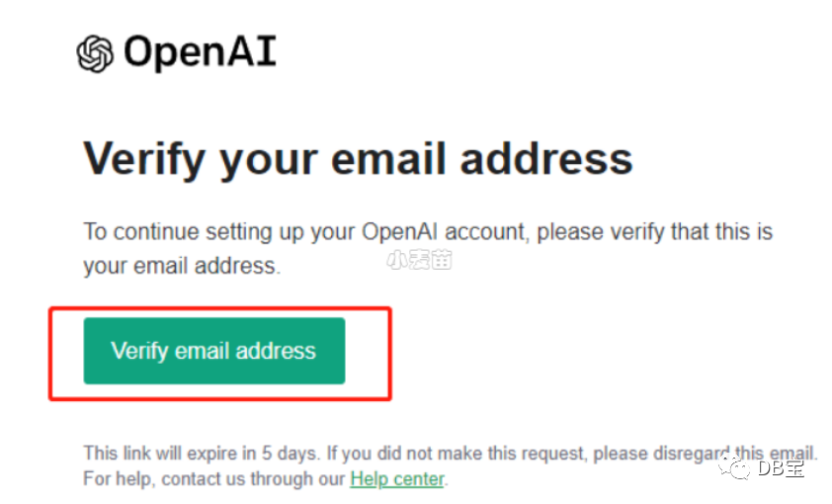Click 'please verify that this is' text
Screen dimensions: 832x504
[x=655, y=232]
